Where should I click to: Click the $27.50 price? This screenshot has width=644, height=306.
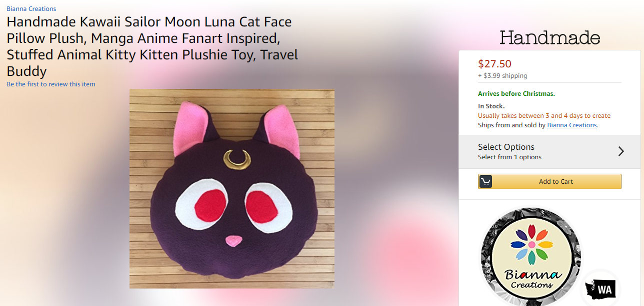coord(494,64)
